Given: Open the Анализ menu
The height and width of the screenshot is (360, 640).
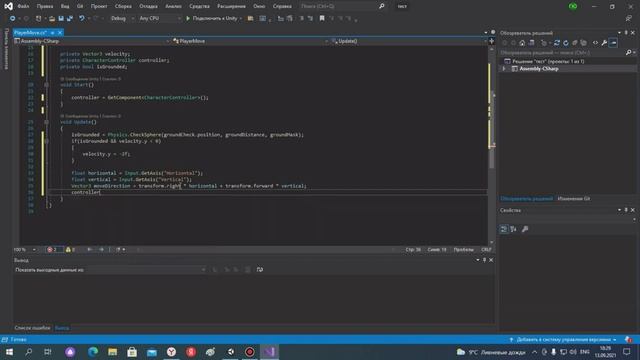Looking at the screenshot, I should pos(173,6).
